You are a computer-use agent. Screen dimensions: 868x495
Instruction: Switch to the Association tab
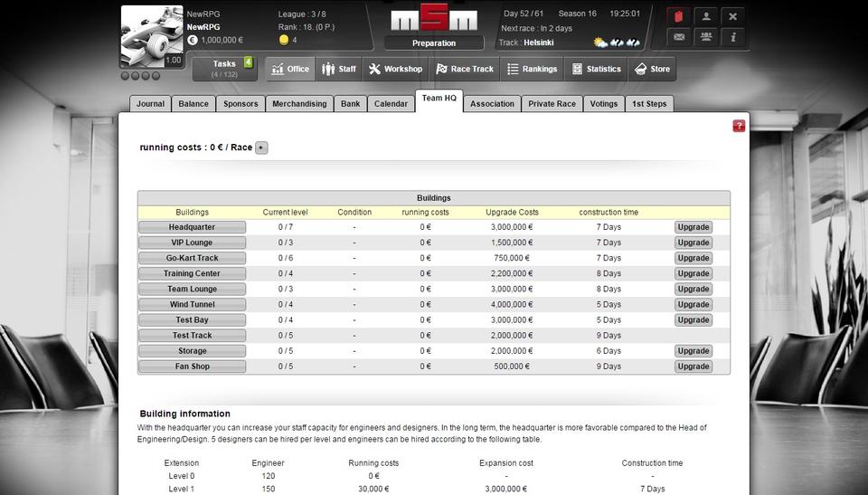(x=492, y=104)
